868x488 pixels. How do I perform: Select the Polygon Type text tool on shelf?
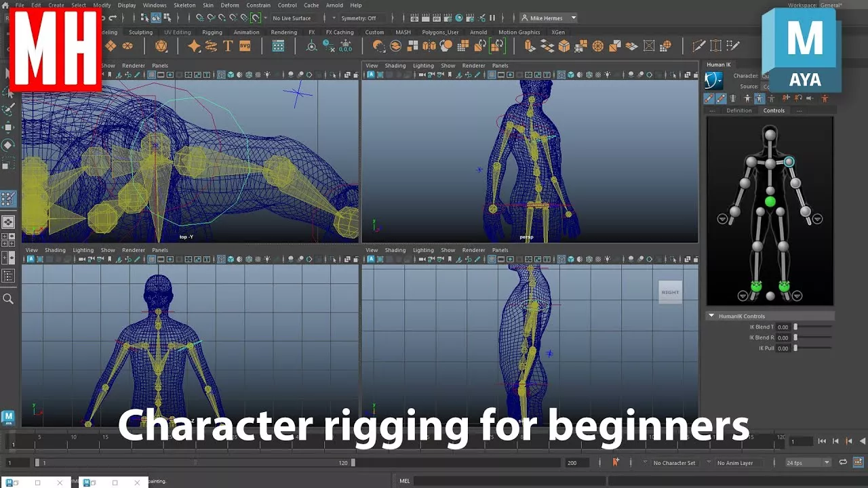(228, 46)
